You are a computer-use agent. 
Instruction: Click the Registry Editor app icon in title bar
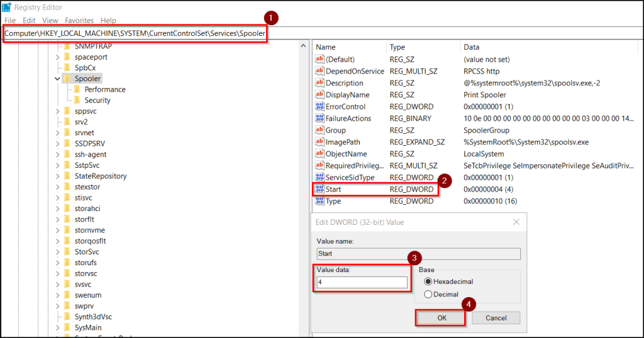pyautogui.click(x=6, y=7)
